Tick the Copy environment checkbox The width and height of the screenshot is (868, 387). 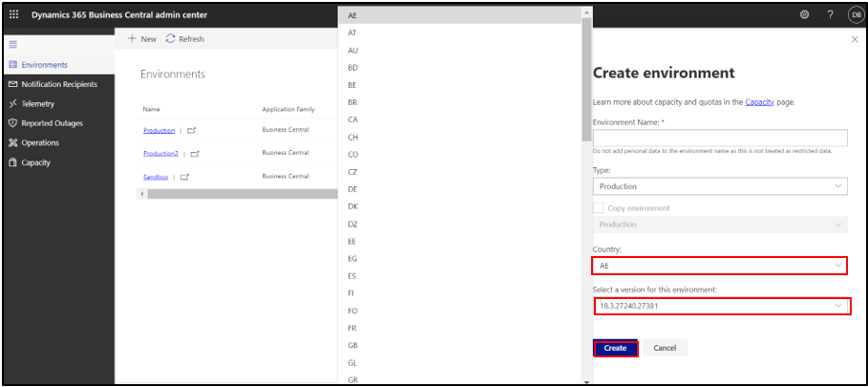598,208
